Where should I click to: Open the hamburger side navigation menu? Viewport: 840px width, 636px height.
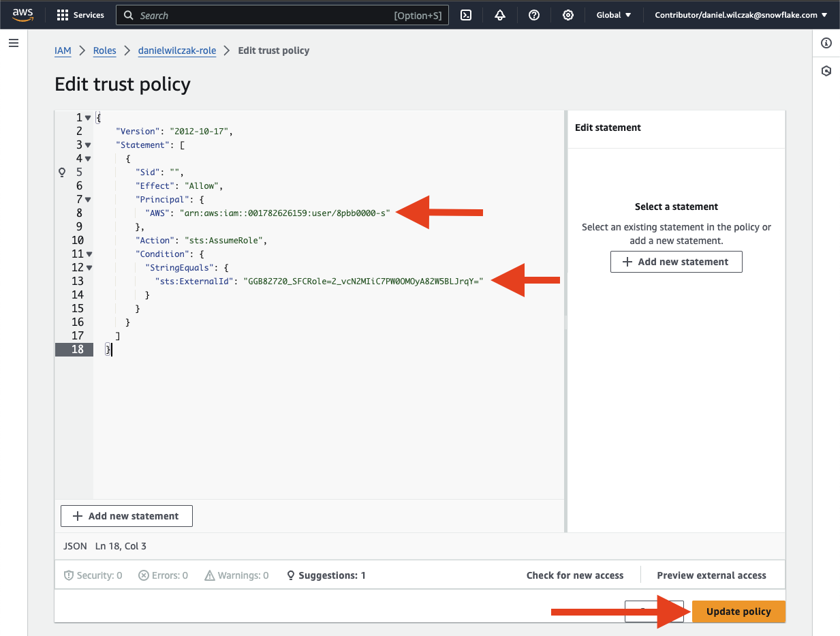click(14, 43)
